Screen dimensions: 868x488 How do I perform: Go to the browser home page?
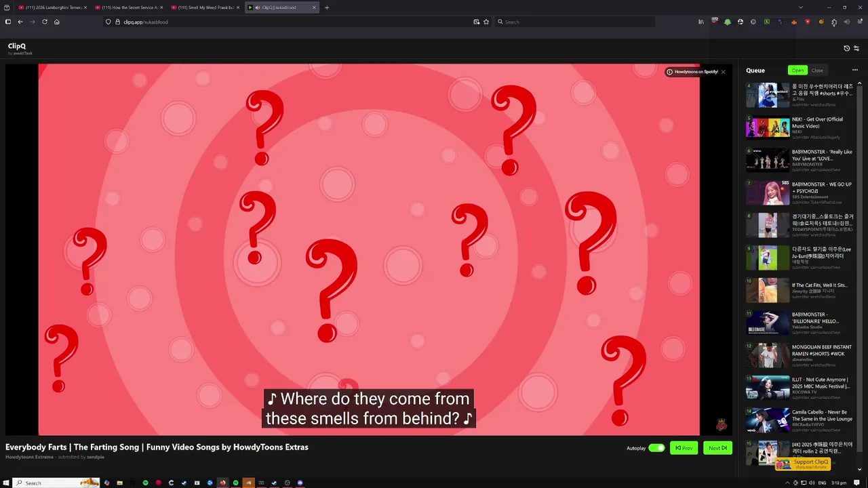tap(57, 22)
